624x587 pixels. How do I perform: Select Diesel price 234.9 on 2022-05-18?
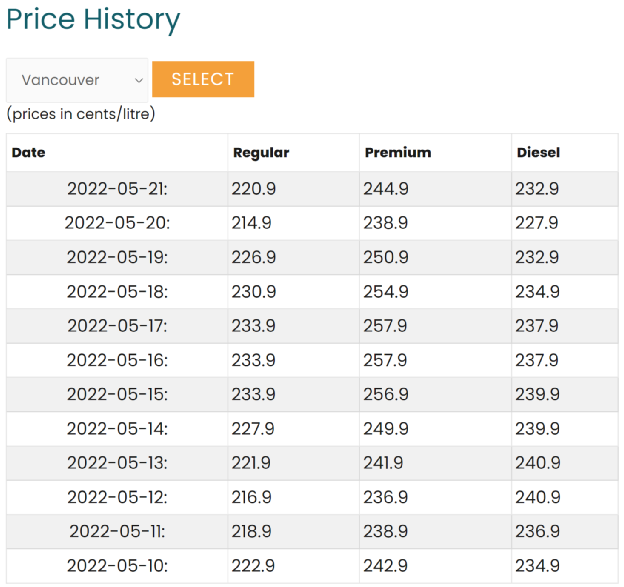click(x=537, y=292)
